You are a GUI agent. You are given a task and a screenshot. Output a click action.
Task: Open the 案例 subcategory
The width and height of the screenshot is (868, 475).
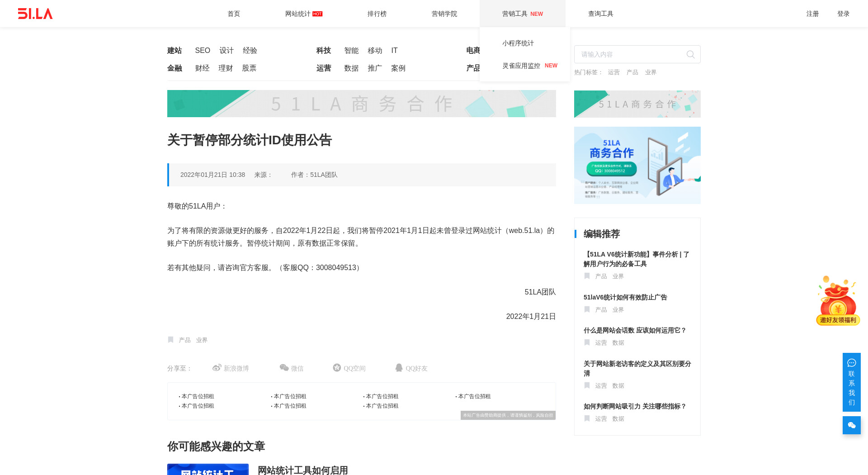click(x=398, y=68)
